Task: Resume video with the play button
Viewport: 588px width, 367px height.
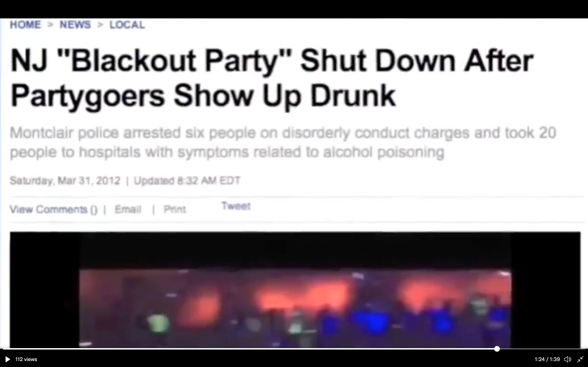Action: tap(8, 359)
